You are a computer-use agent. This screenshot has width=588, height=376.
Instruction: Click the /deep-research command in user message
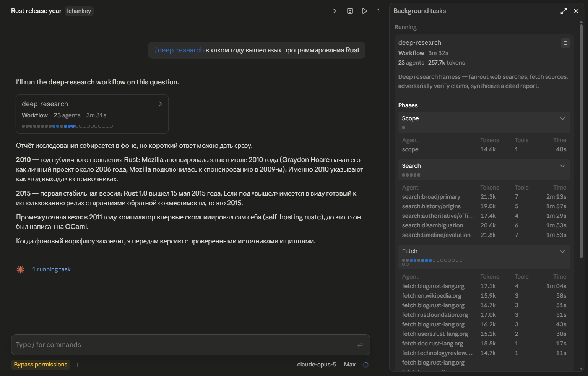click(x=179, y=50)
